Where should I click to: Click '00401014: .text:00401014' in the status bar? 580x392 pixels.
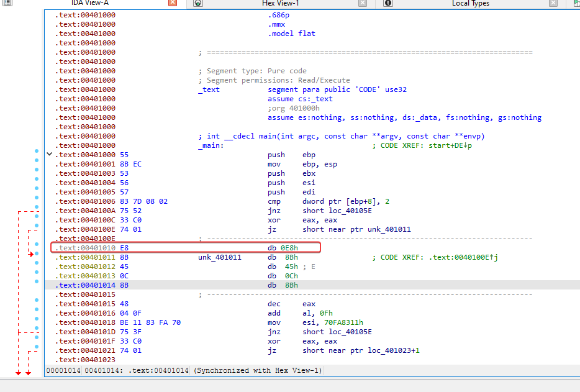point(137,370)
